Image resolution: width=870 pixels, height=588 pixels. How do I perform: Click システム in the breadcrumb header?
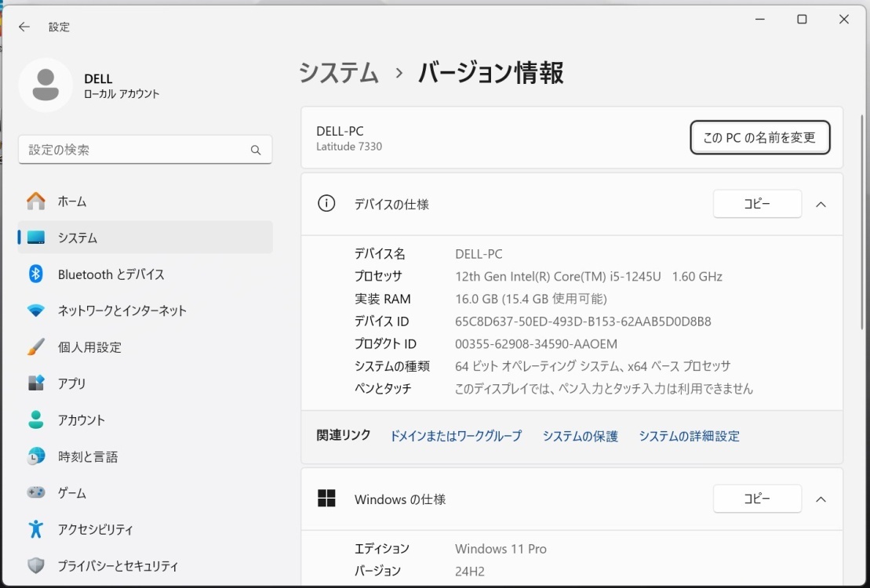(x=339, y=73)
